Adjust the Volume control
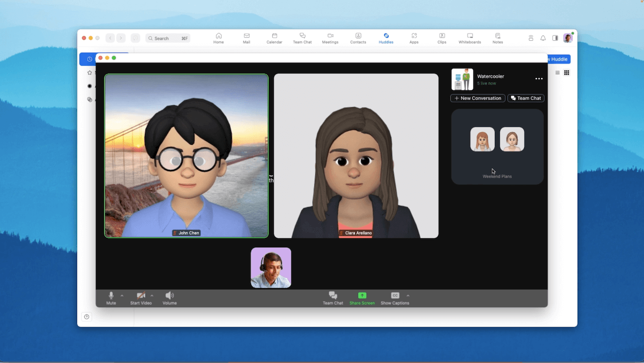Viewport: 644px width, 363px height. click(170, 298)
